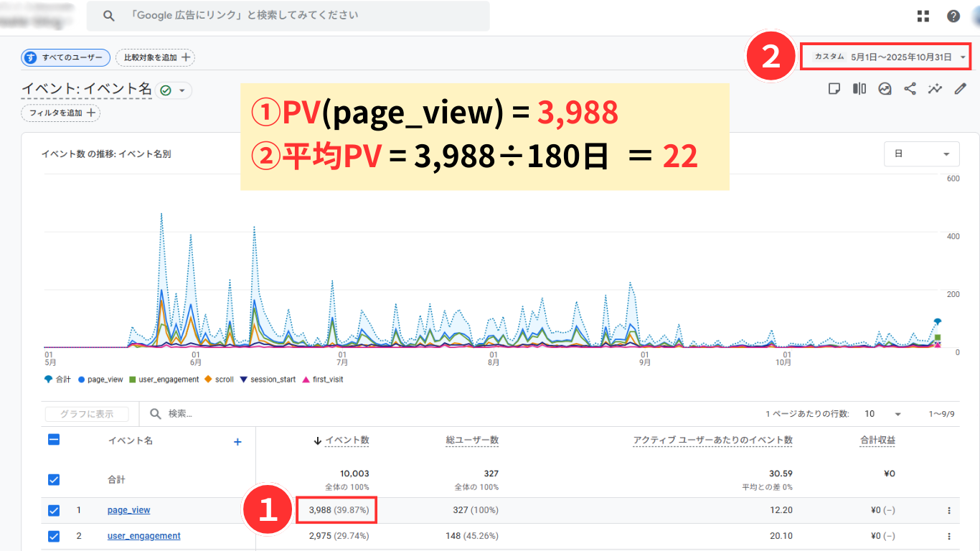The width and height of the screenshot is (980, 551).
Task: Share this report icon
Action: coord(910,89)
